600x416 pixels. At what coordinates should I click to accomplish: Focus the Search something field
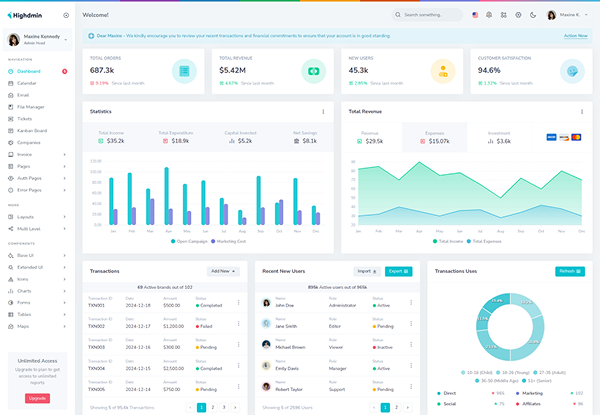[427, 15]
